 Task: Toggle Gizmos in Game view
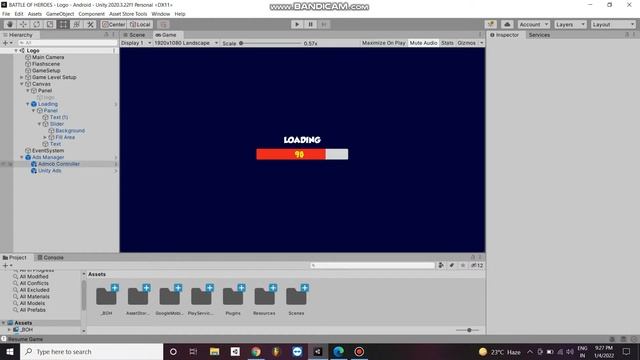[467, 43]
